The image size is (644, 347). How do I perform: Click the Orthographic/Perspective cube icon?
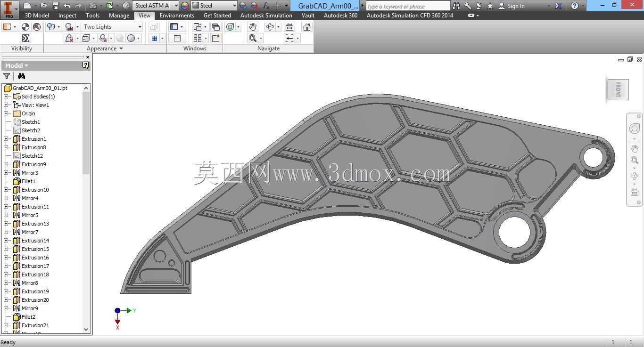[85, 38]
